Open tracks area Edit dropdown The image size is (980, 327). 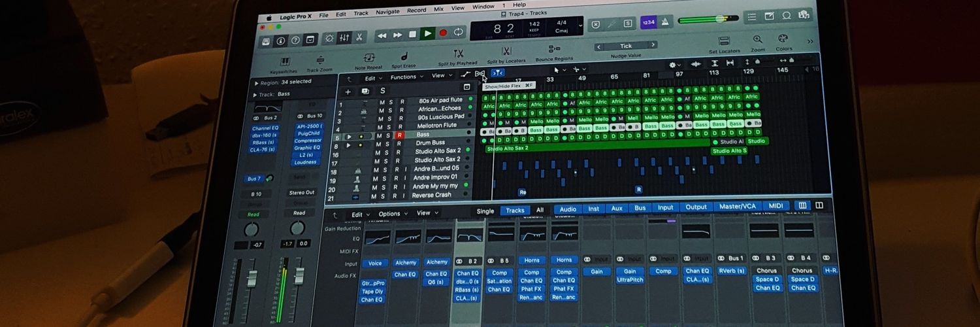(x=372, y=78)
